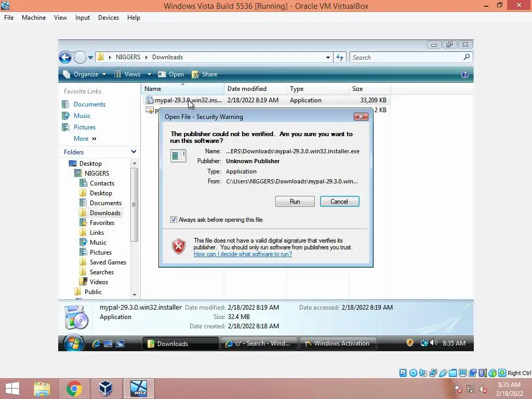This screenshot has width=532, height=399.
Task: Click the refresh button beside the address bar
Action: click(x=340, y=57)
